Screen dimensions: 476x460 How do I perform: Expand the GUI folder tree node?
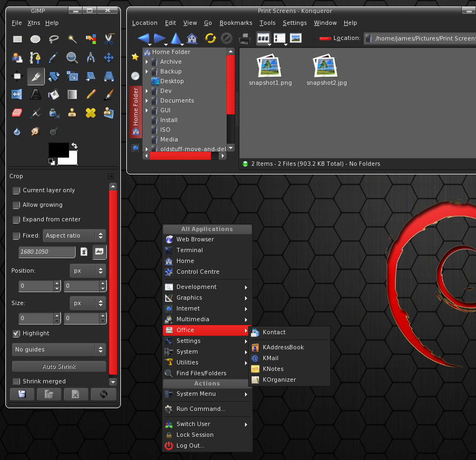coord(147,110)
